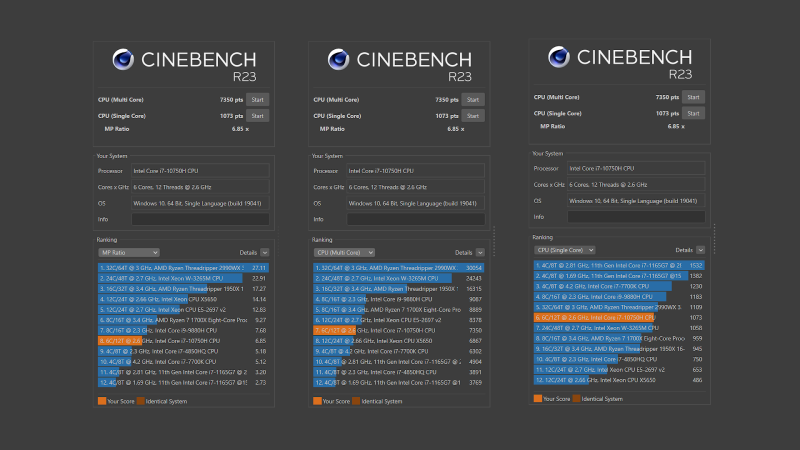
Task: Select Threadripper 1950X row scoring 16315
Action: [398, 289]
